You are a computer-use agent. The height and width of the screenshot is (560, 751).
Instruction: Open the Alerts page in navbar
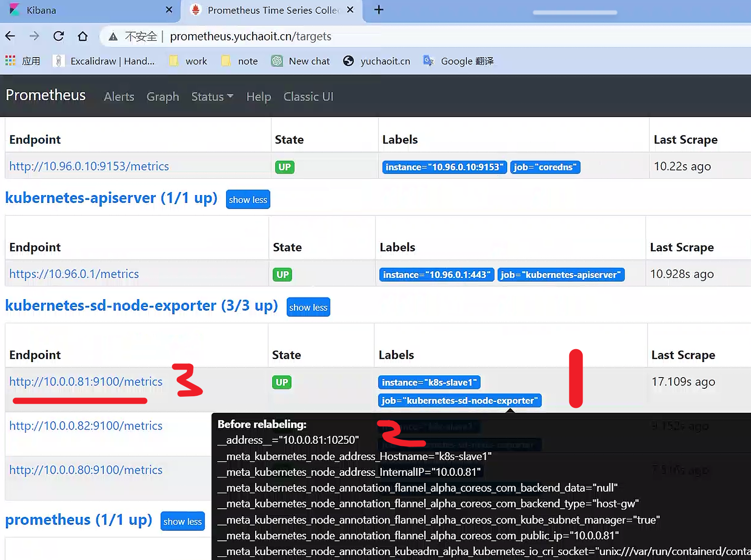click(119, 97)
